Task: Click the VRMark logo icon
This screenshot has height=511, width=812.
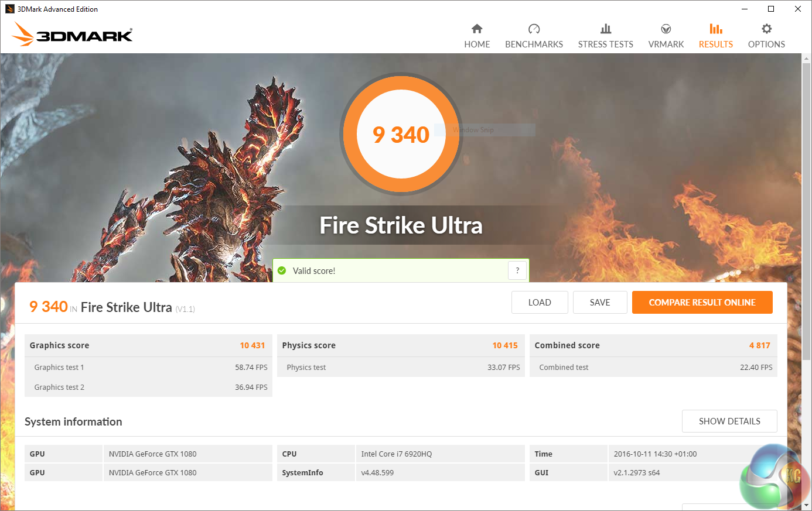Action: point(666,29)
